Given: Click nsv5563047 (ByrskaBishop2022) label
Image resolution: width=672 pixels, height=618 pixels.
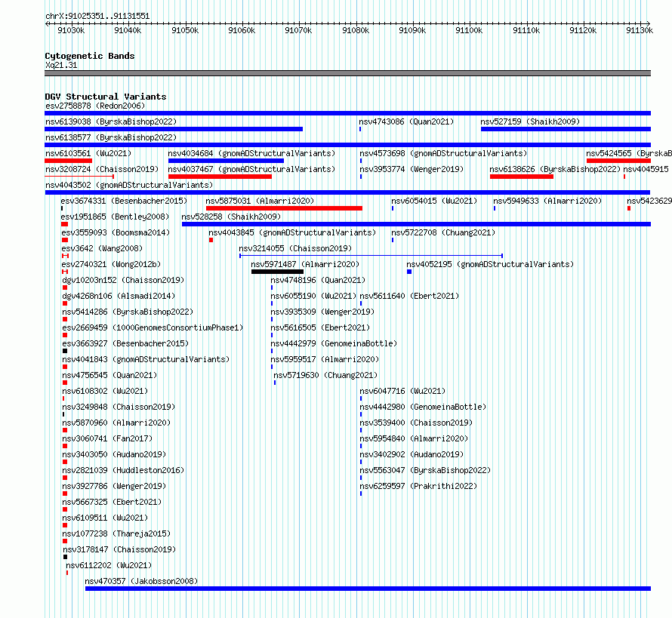Looking at the screenshot, I should [x=425, y=470].
